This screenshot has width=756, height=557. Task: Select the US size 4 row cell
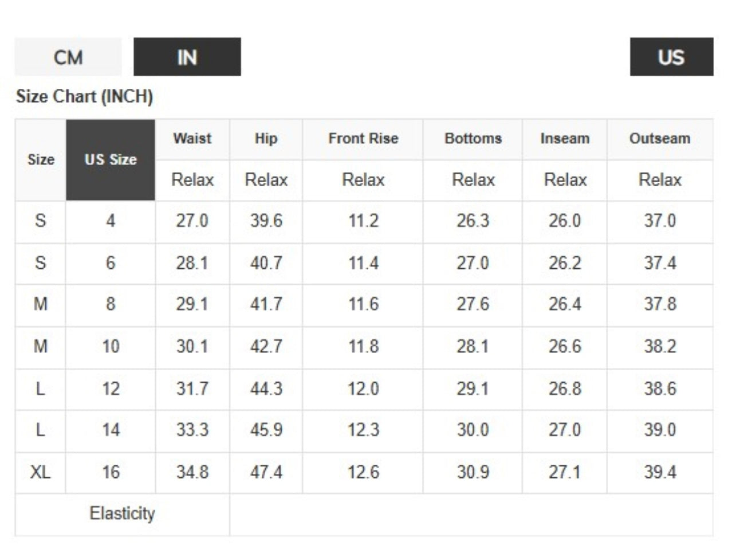pyautogui.click(x=111, y=221)
